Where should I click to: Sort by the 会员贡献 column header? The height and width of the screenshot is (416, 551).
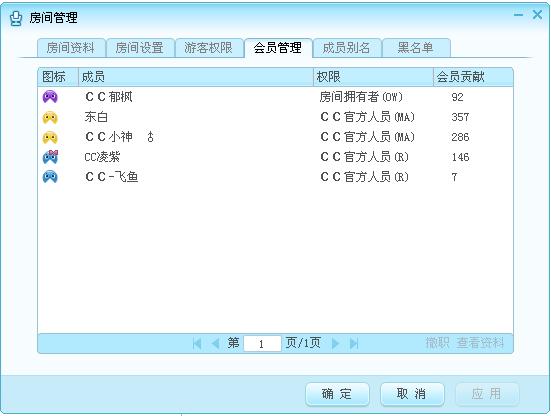[x=473, y=77]
